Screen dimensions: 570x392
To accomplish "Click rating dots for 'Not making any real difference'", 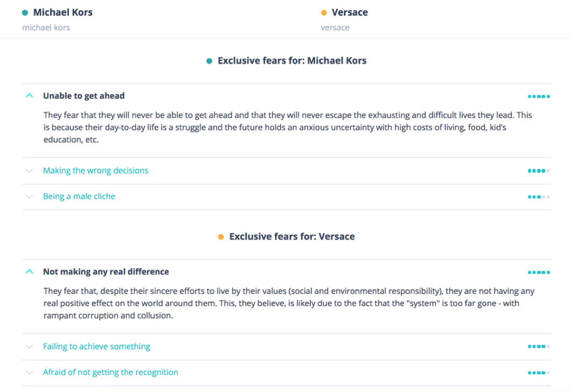I will 539,272.
